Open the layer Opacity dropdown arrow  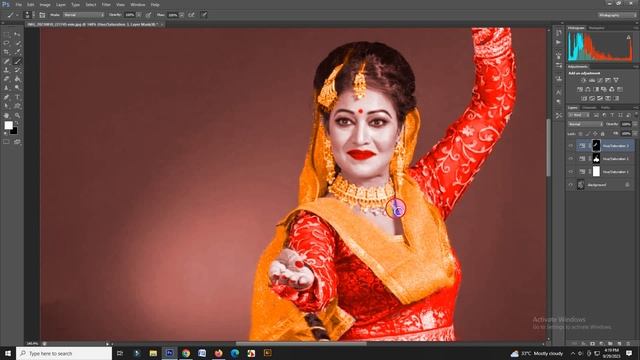point(636,124)
